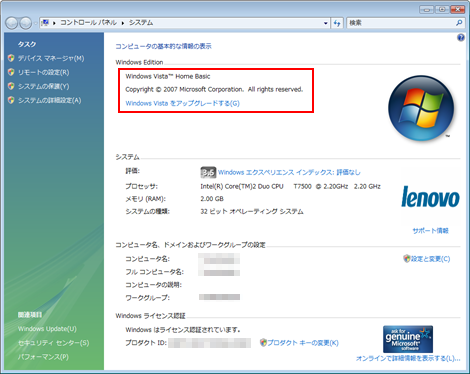
Task: Click 32 ビット オペレーティング システム text
Action: coord(252,211)
